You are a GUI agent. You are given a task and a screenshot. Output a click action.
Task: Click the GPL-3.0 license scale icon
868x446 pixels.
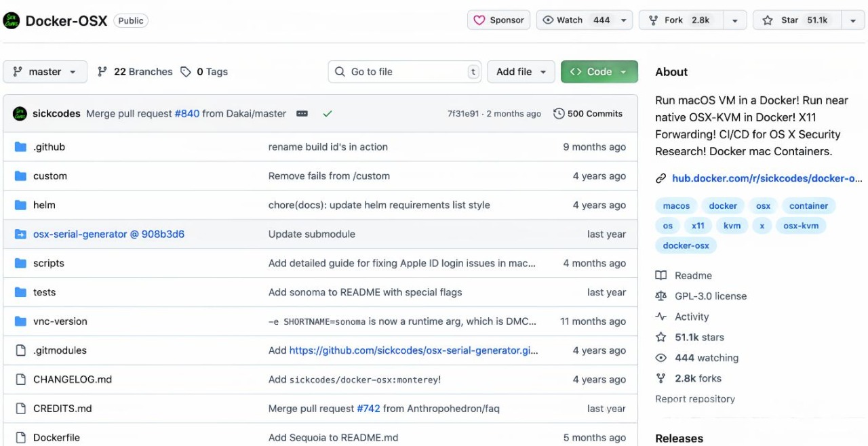coord(660,296)
